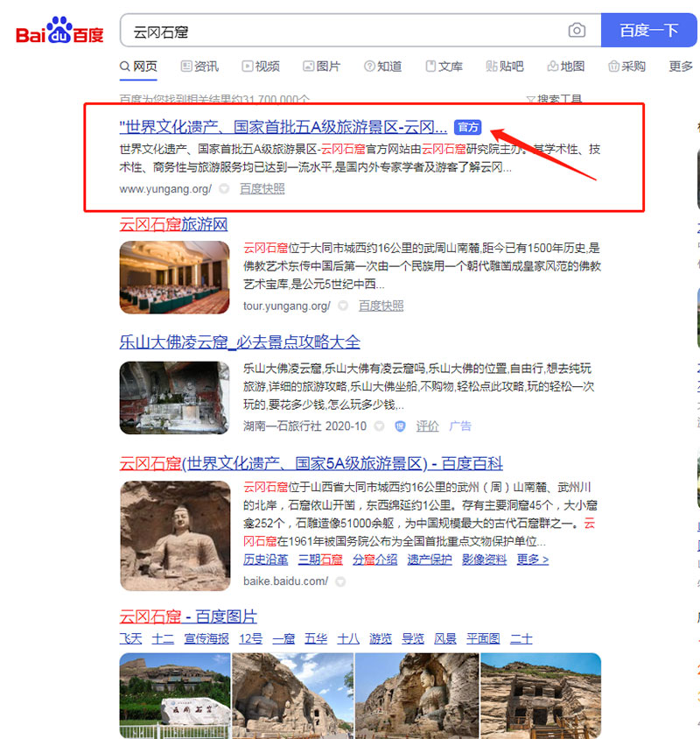Switch to the 资讯 tab
This screenshot has width=700, height=739.
[x=199, y=67]
